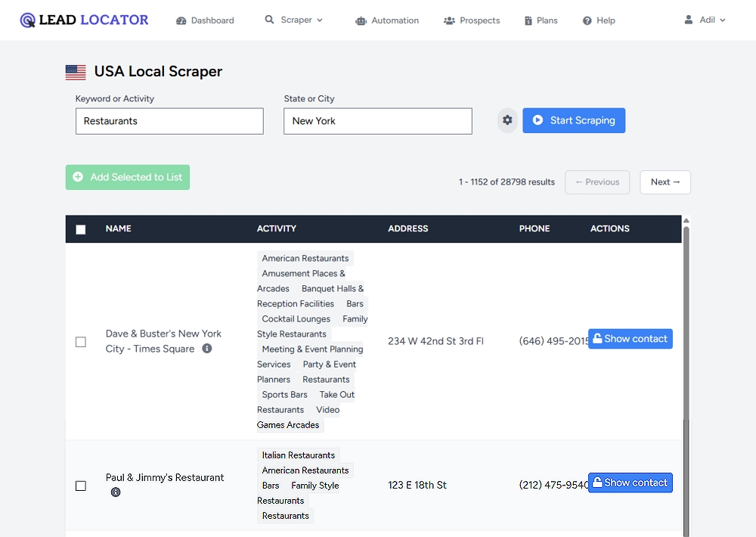Open the Plans menu item
756x537 pixels.
pyautogui.click(x=541, y=20)
